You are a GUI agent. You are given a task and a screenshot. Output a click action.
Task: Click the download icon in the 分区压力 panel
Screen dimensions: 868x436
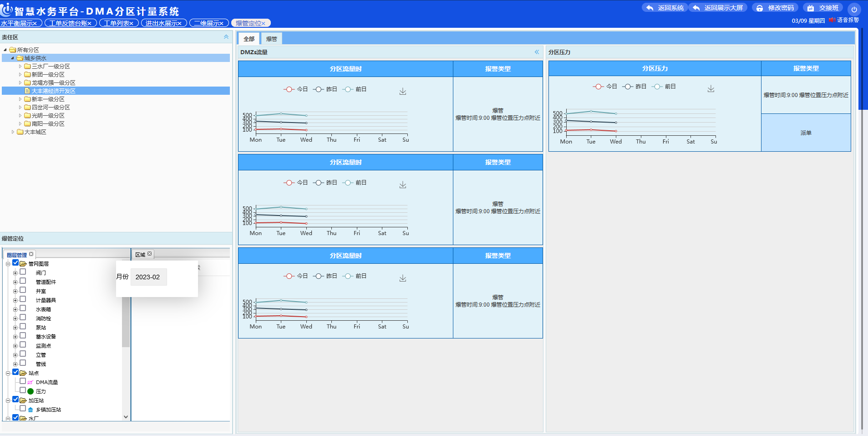[x=711, y=89]
